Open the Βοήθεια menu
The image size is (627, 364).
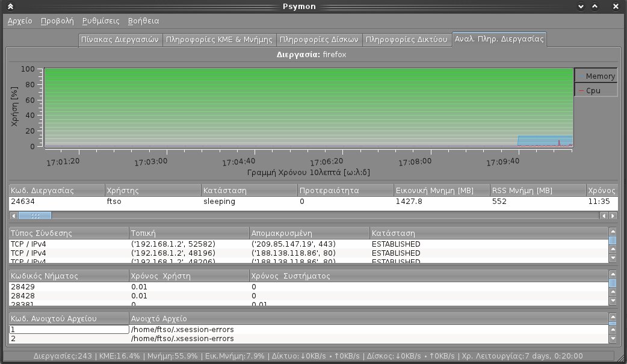(x=144, y=21)
